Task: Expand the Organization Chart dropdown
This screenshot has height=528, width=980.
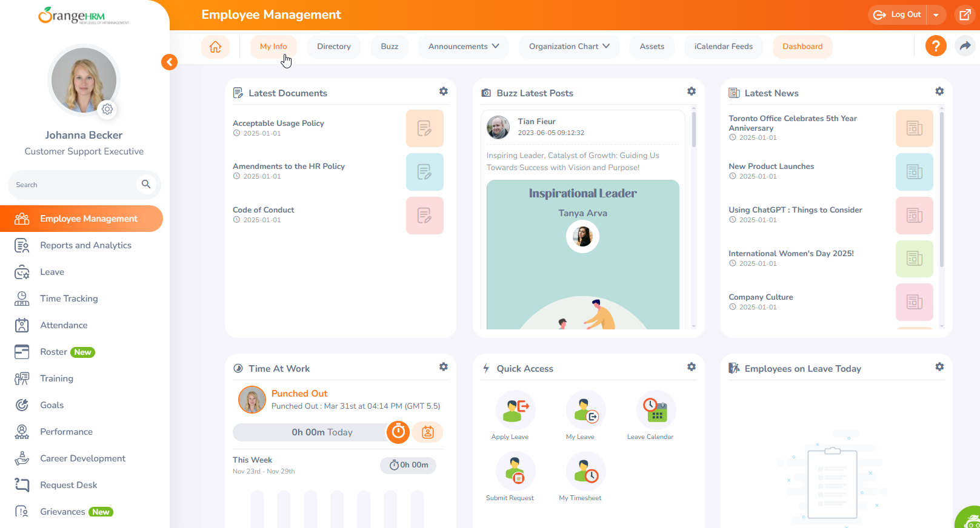Action: [x=569, y=47]
